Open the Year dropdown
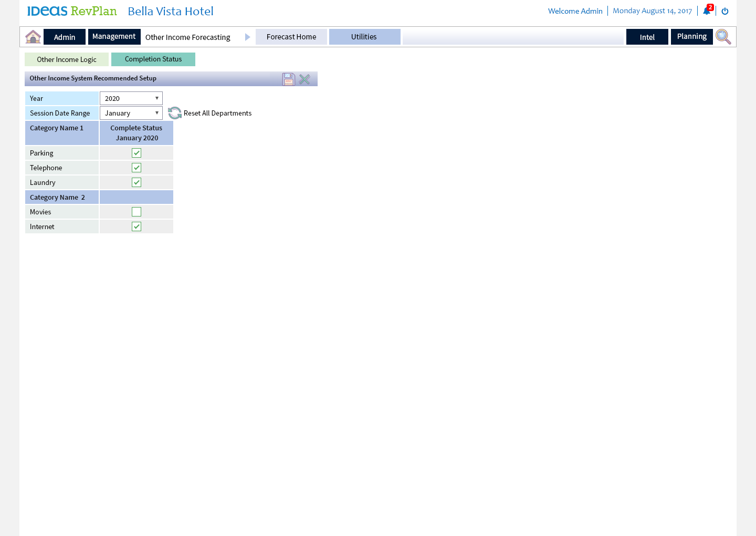This screenshot has height=536, width=756. pyautogui.click(x=131, y=98)
